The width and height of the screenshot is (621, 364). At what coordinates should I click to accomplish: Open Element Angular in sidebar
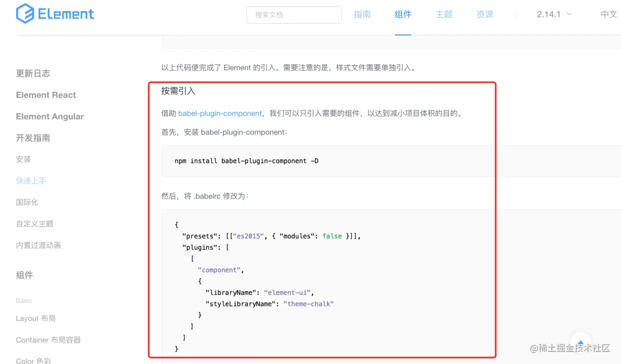click(x=50, y=117)
